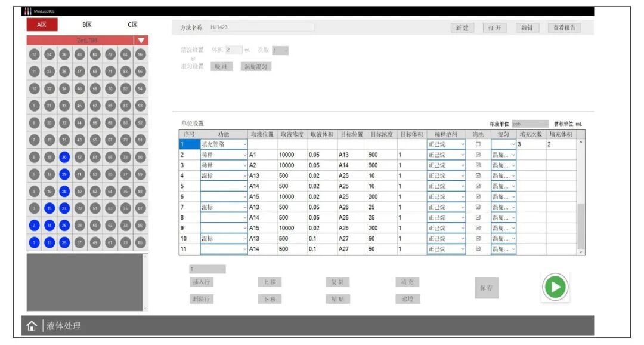Image resolution: width=644 pixels, height=345 pixels.
Task: Select blue vial position 30
Action: click(x=64, y=157)
